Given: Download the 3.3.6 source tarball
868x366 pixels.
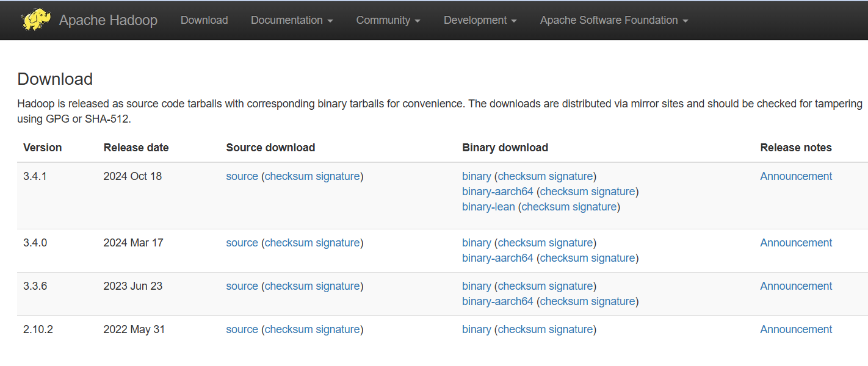Looking at the screenshot, I should click(242, 286).
